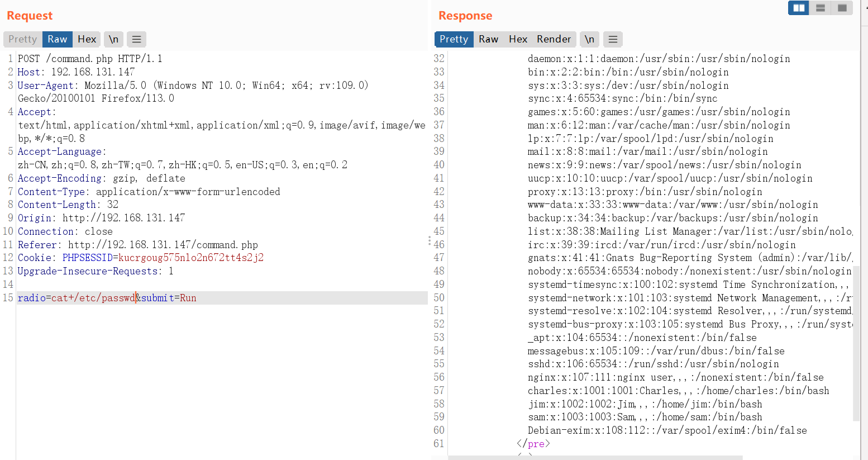The width and height of the screenshot is (868, 460).
Task: Open the Response Render tab
Action: pyautogui.click(x=554, y=39)
